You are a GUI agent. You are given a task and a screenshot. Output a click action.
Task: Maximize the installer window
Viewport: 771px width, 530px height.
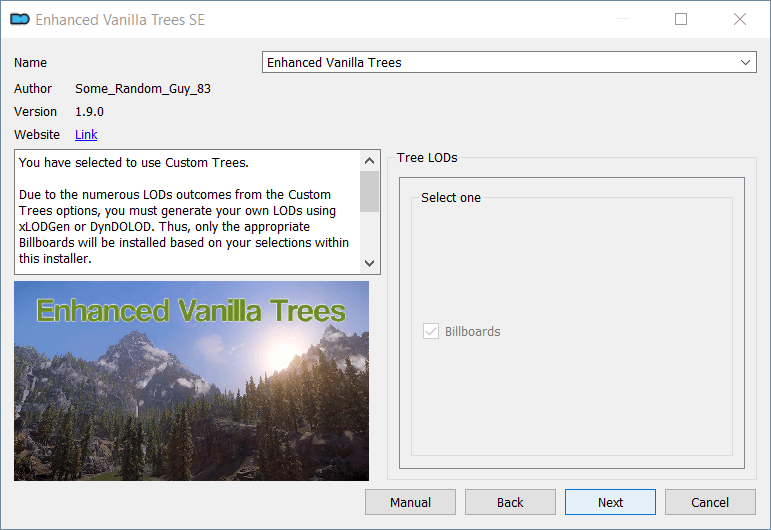point(681,19)
